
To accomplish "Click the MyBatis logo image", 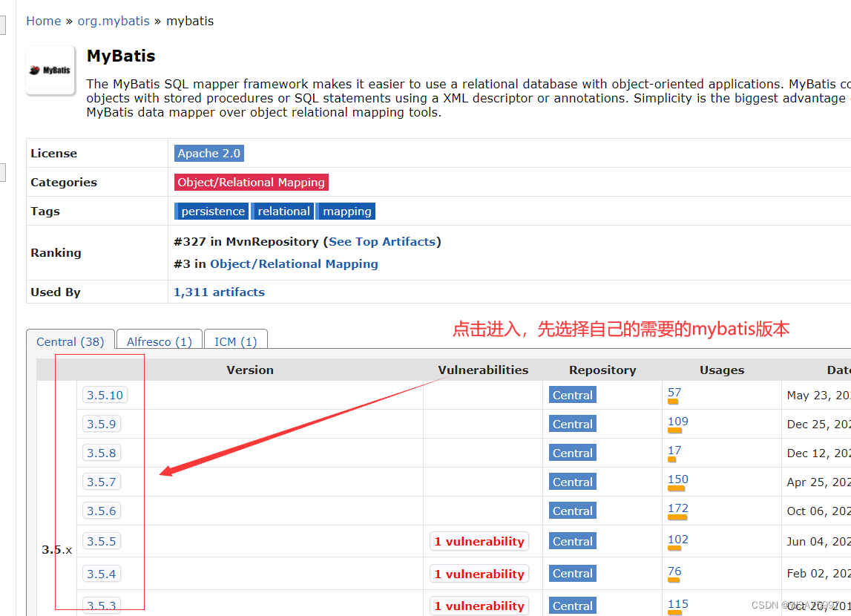I will pos(50,71).
